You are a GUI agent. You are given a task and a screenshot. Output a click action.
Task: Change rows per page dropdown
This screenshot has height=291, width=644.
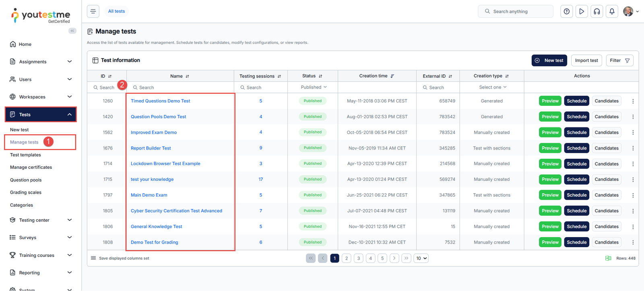(421, 258)
